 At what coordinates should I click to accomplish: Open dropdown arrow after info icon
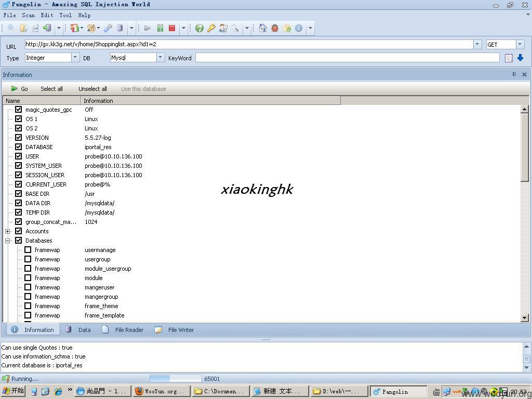coord(311,28)
